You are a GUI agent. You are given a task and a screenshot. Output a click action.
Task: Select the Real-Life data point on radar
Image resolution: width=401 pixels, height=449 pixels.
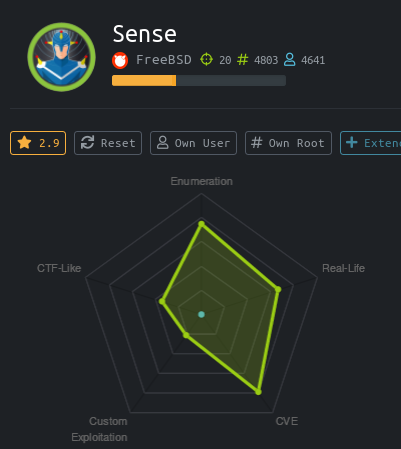pyautogui.click(x=278, y=289)
